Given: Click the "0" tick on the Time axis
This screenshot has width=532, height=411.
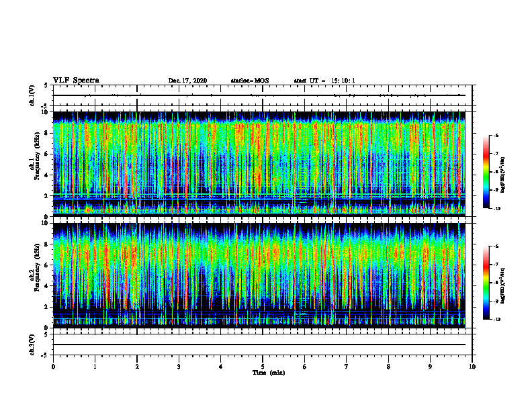Looking at the screenshot, I should (53, 367).
